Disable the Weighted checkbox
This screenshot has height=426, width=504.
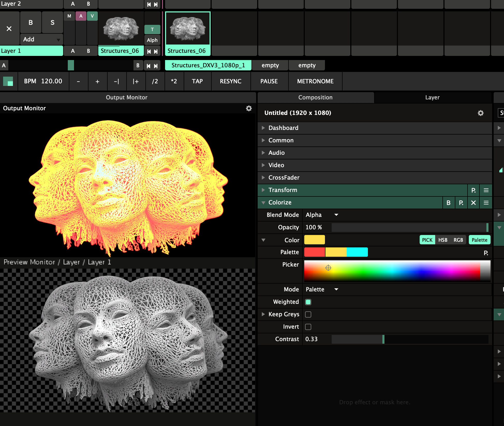(x=308, y=302)
